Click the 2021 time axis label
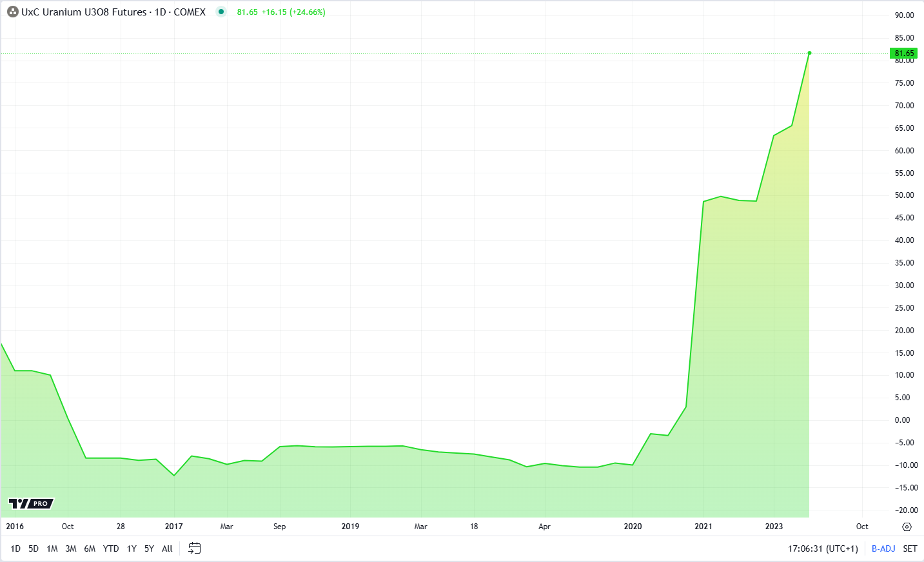Screen dimensions: 924x562 (x=703, y=527)
